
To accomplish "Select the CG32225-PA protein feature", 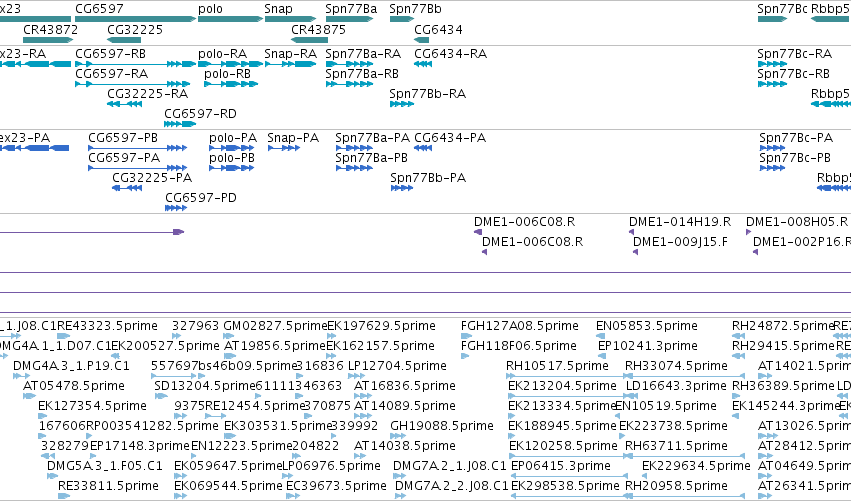I will 127,188.
